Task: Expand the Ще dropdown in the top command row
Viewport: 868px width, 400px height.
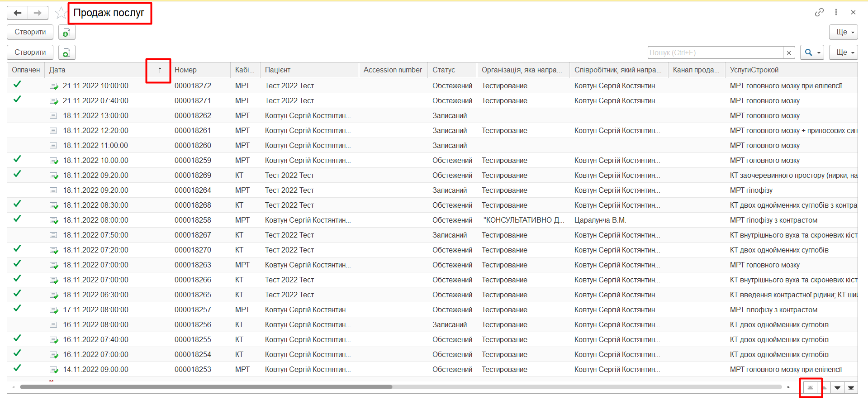Action: click(844, 32)
